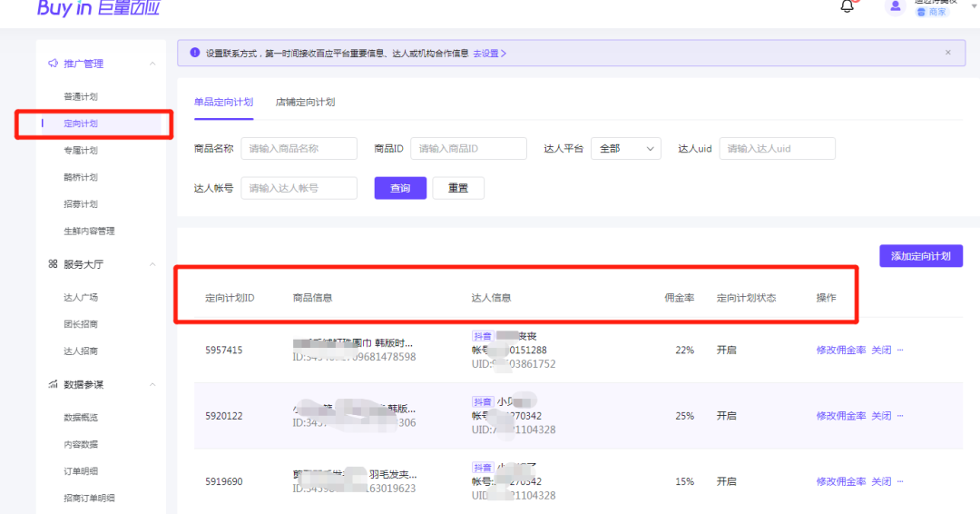Image resolution: width=980 pixels, height=514 pixels.
Task: Open more options for plan 5920122
Action: [900, 416]
